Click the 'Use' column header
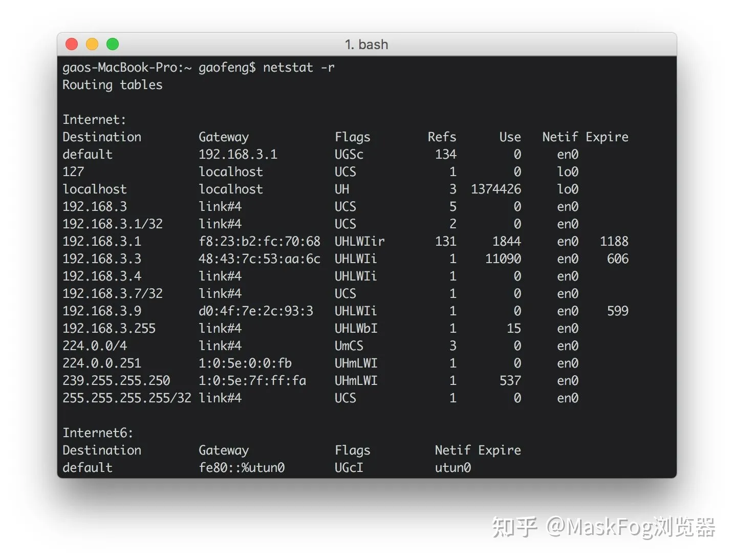The image size is (734, 560). pyautogui.click(x=510, y=137)
